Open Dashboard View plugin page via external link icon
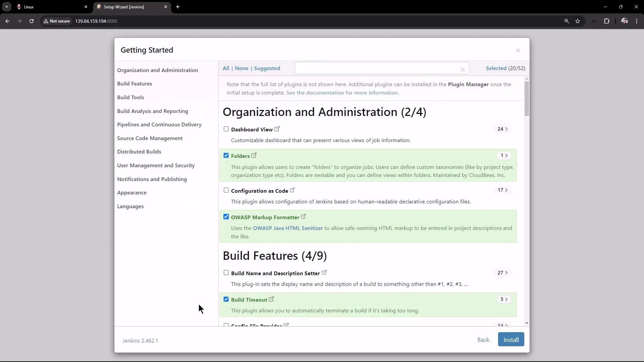The width and height of the screenshot is (644, 362). point(277,129)
